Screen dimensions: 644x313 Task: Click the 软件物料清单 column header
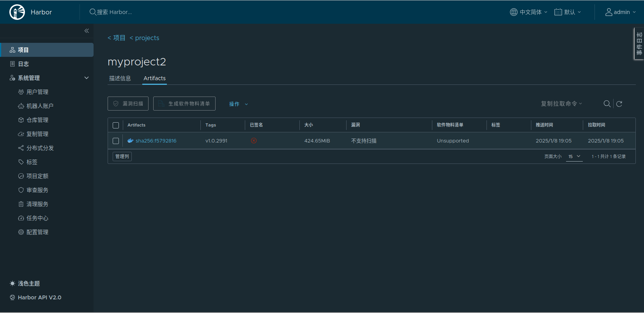pos(450,125)
